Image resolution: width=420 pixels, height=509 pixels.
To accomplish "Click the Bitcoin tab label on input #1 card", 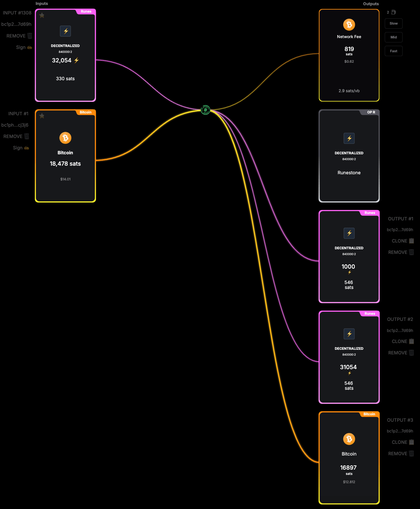I will 85,112.
